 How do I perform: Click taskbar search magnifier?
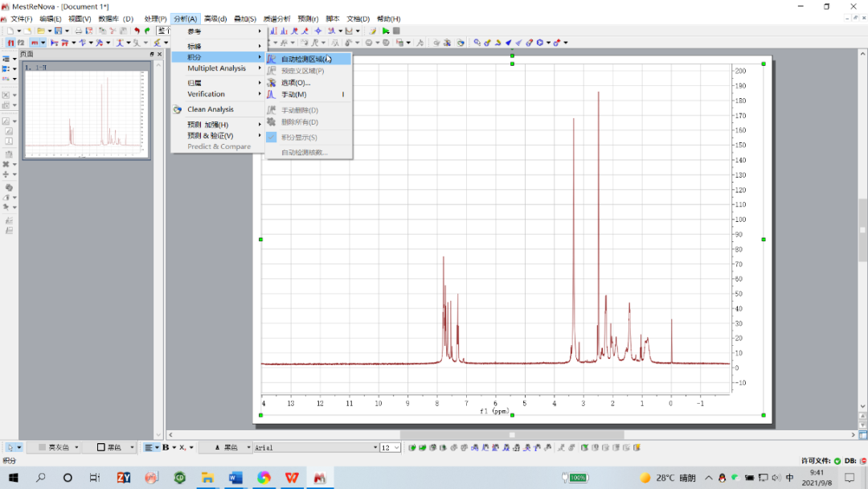point(40,478)
